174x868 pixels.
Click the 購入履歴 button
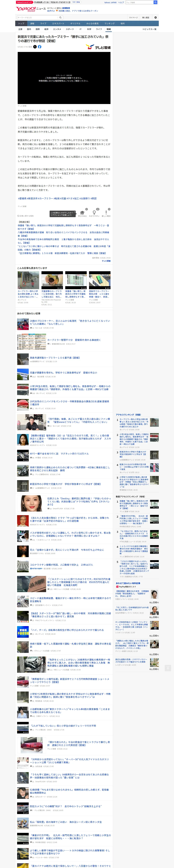click(146, 18)
